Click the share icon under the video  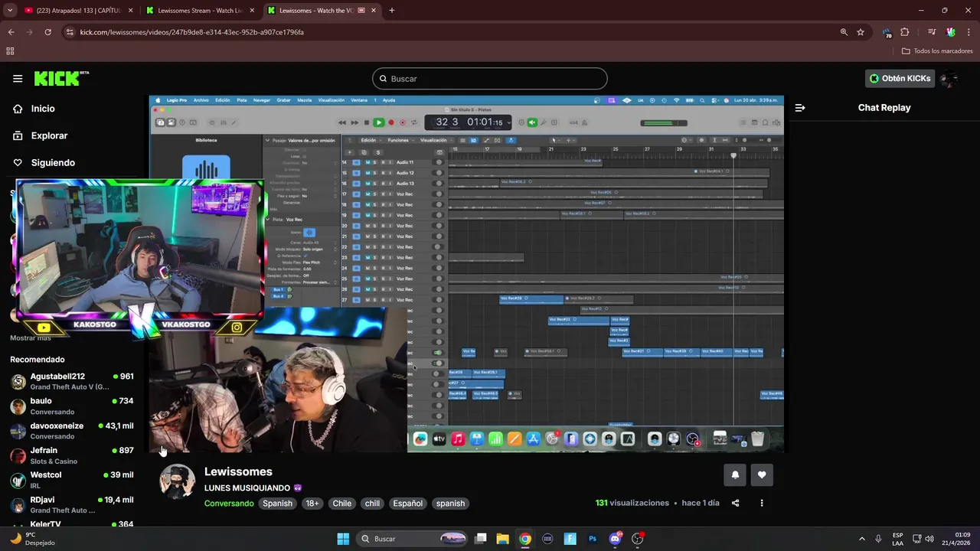point(736,503)
